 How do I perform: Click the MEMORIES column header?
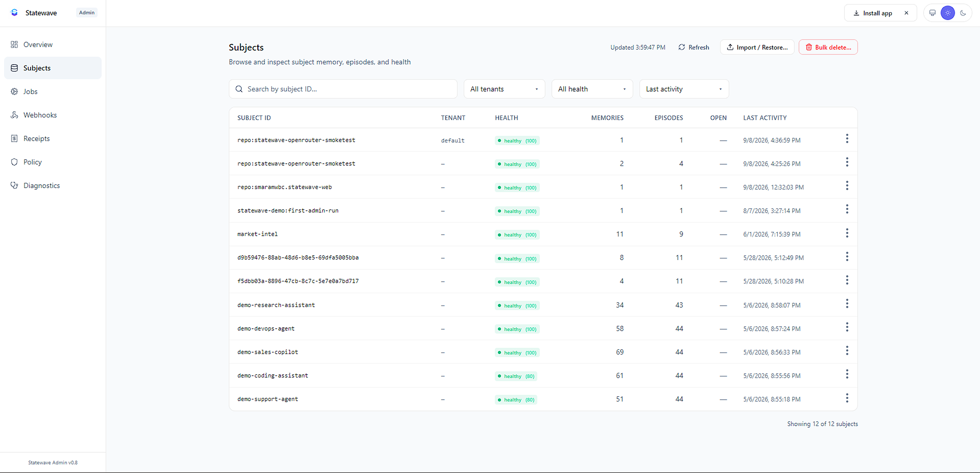coord(607,118)
